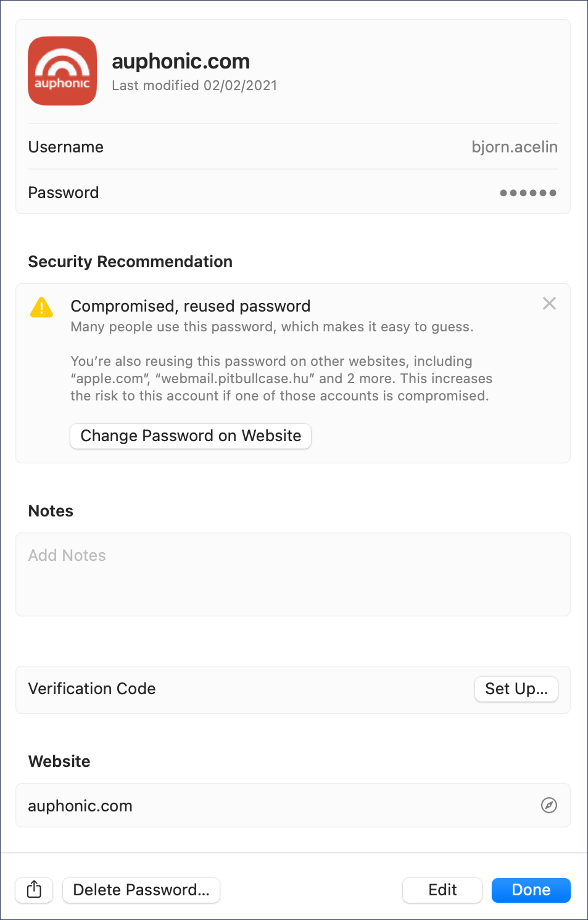This screenshot has height=920, width=588.
Task: Click the auphonic.com website address field
Action: (x=80, y=806)
